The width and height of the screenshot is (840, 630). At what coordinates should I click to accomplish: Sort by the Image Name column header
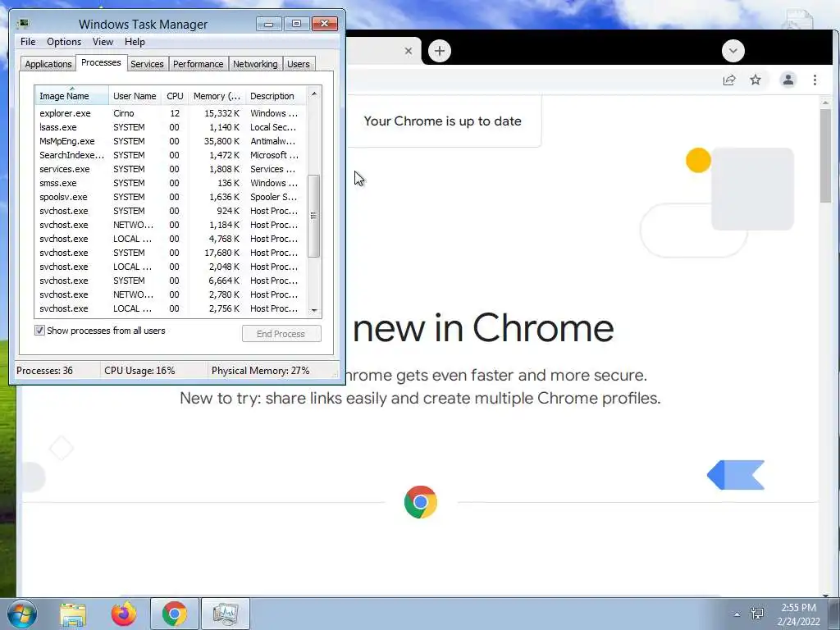[72, 96]
